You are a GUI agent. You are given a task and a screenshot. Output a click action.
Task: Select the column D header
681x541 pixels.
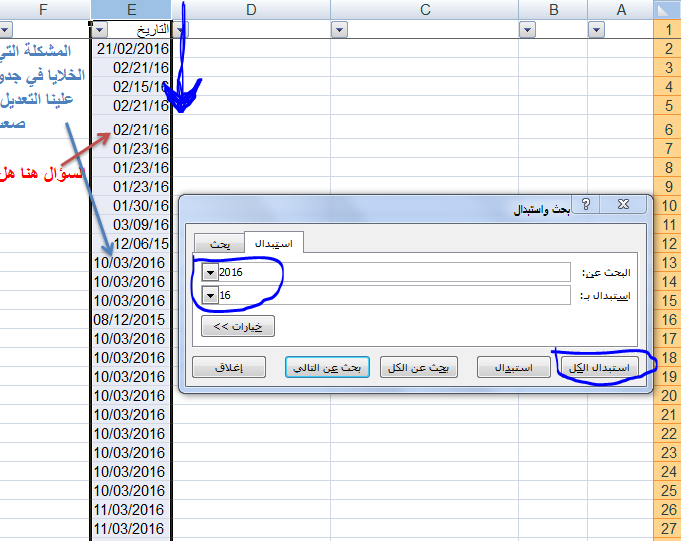pyautogui.click(x=251, y=10)
